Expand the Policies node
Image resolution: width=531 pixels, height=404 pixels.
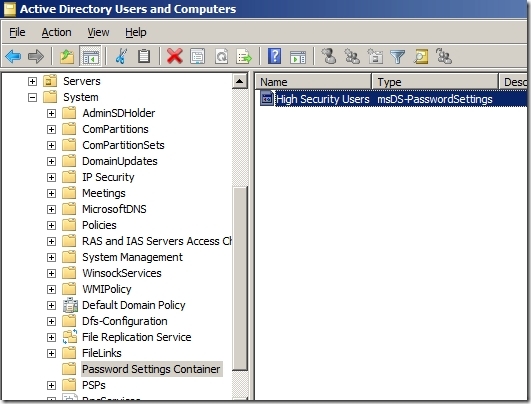coord(51,226)
